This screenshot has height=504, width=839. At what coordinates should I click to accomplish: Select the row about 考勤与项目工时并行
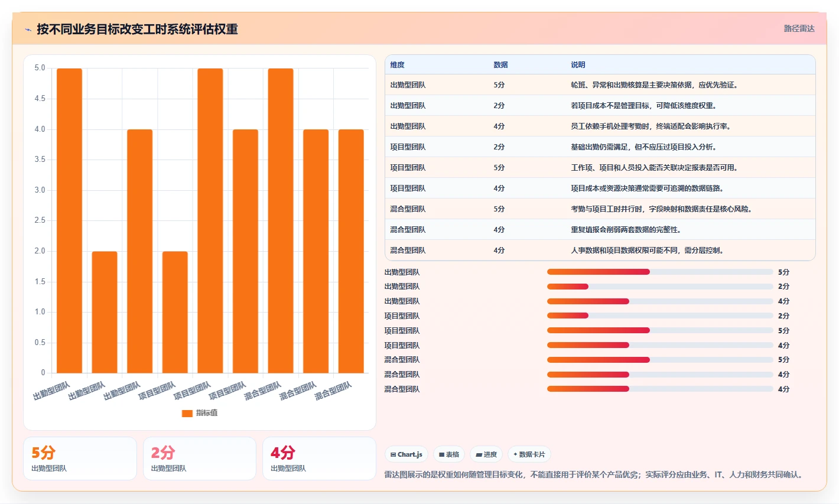point(600,209)
